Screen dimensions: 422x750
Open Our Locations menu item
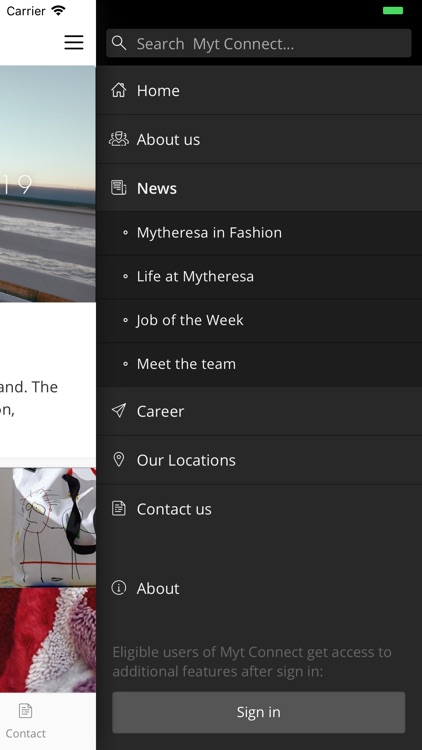[259, 460]
